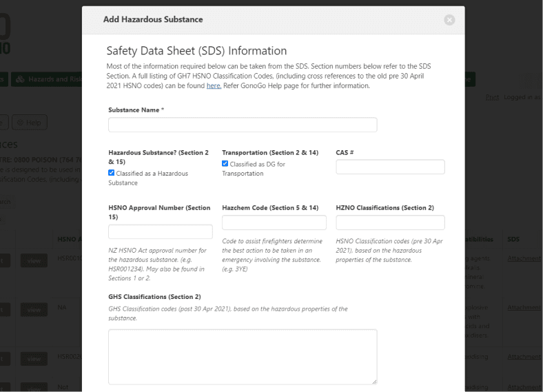Click View button in the NA row
The width and height of the screenshot is (543, 392).
[34, 309]
